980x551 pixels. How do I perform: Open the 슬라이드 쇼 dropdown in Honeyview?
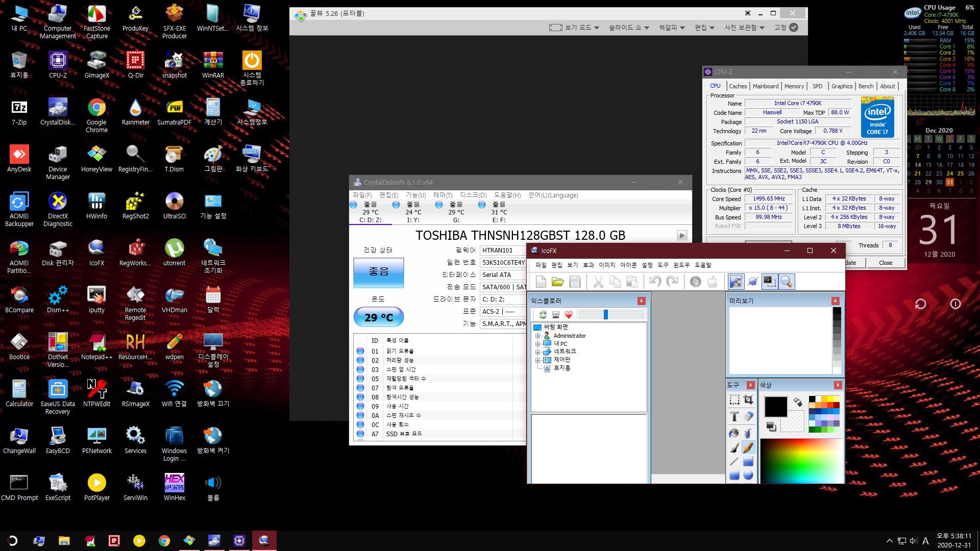tap(629, 28)
